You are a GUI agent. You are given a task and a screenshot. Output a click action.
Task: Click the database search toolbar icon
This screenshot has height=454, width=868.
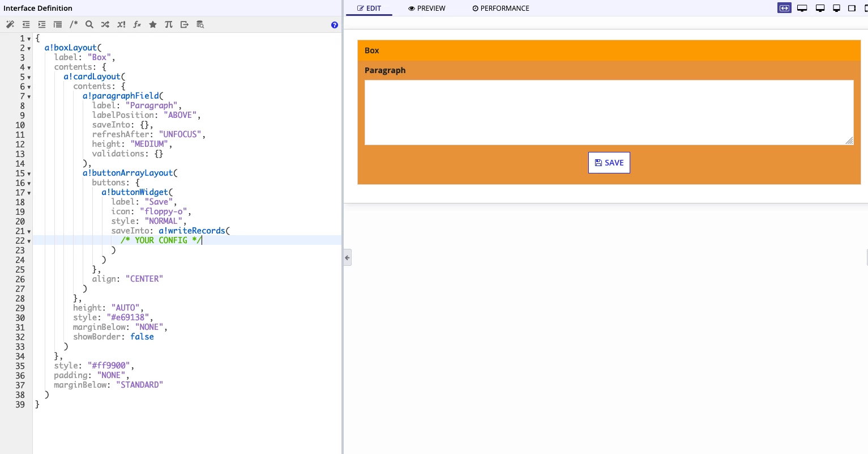(x=200, y=24)
